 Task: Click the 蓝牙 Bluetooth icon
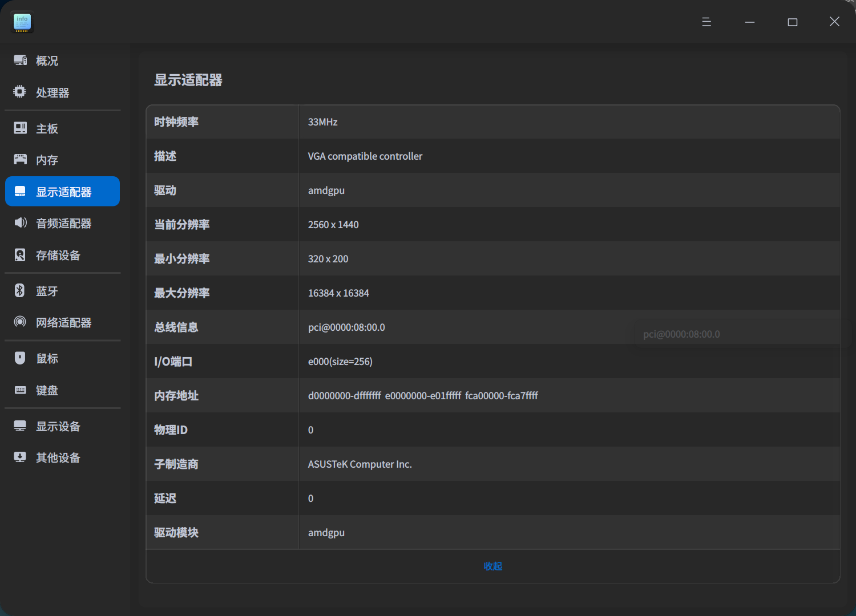click(x=20, y=290)
